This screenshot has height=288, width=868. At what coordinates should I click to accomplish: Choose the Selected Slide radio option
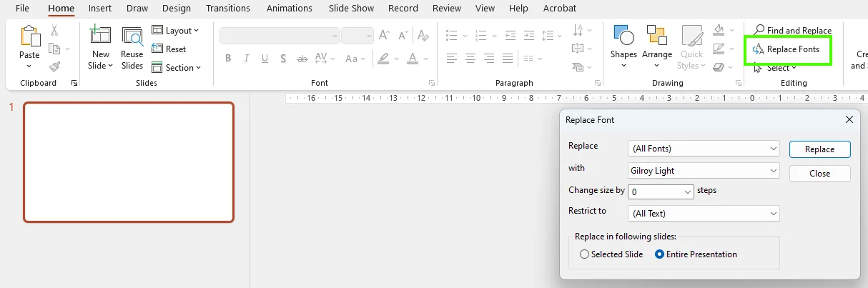pos(585,254)
